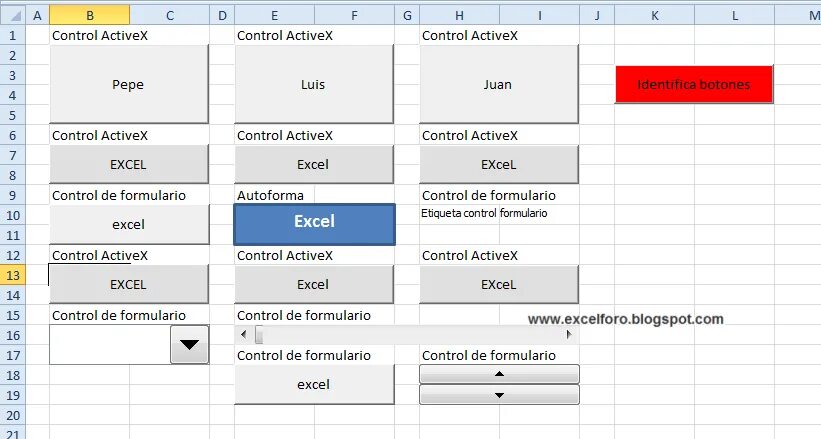
Task: Open the form control combo box arrow
Action: point(189,345)
